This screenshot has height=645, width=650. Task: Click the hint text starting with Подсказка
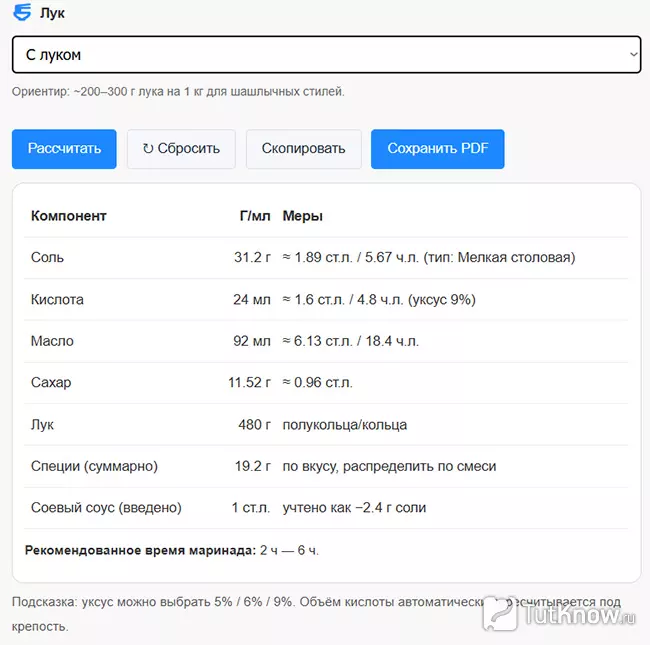250,603
